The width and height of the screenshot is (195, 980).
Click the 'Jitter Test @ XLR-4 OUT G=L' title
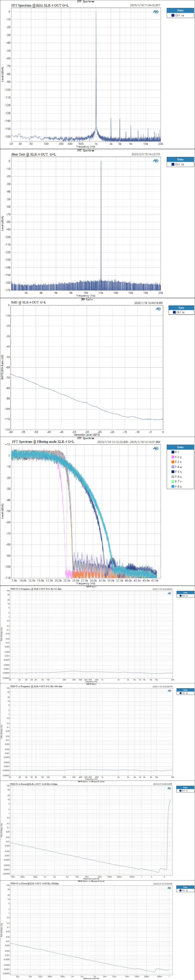point(33,155)
